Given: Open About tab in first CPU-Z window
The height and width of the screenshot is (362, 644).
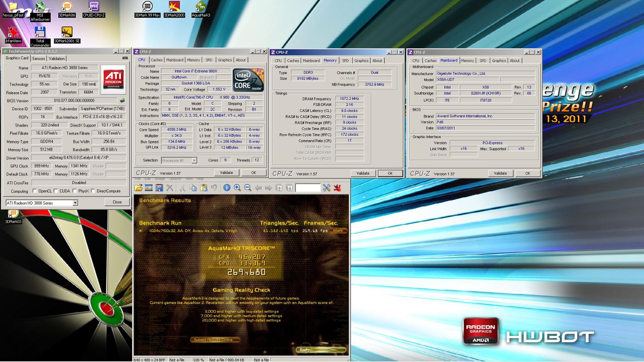Looking at the screenshot, I should [241, 60].
